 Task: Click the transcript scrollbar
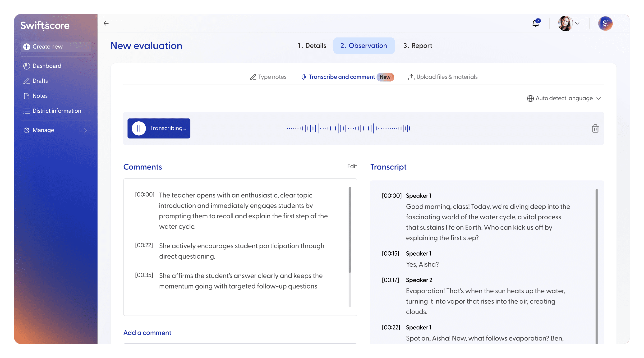pyautogui.click(x=597, y=262)
